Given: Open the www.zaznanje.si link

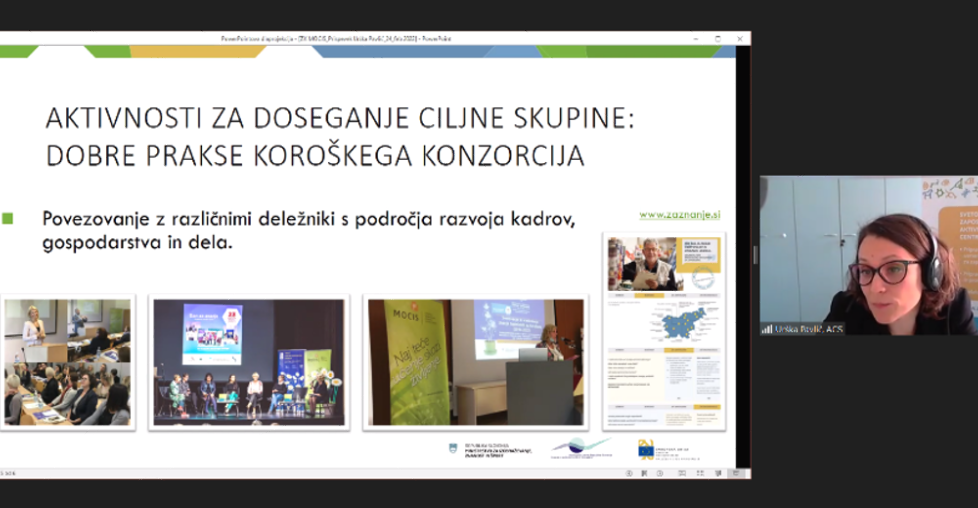Looking at the screenshot, I should tap(679, 215).
